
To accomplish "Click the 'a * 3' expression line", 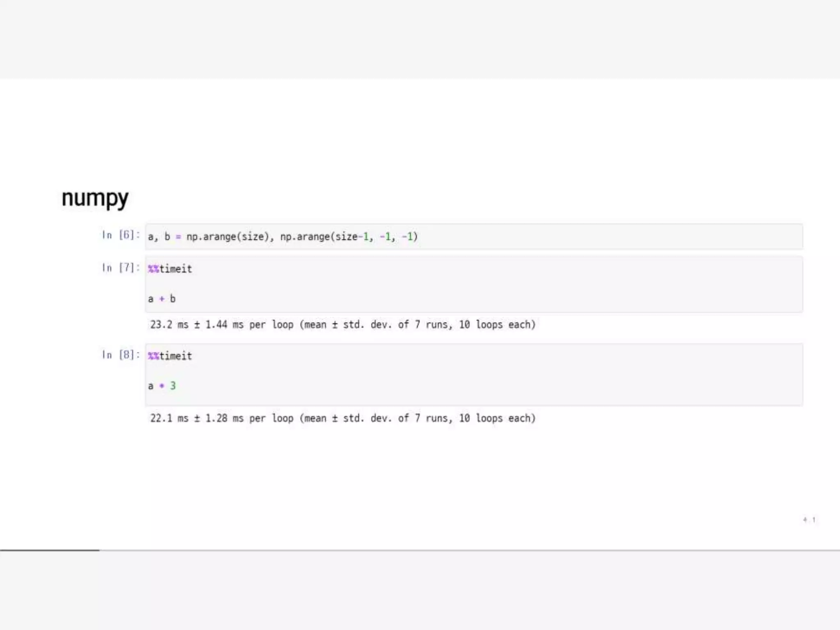I will click(162, 386).
